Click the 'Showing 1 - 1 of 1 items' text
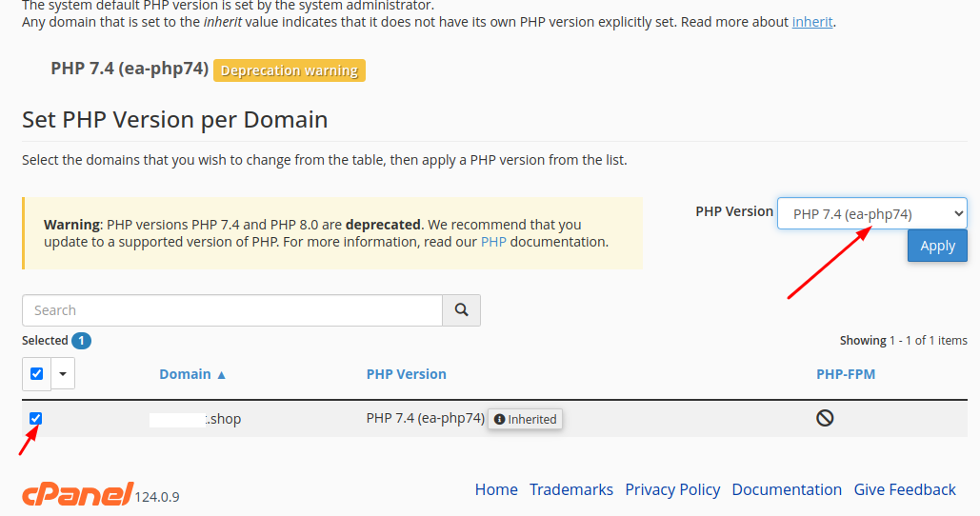 pyautogui.click(x=903, y=341)
